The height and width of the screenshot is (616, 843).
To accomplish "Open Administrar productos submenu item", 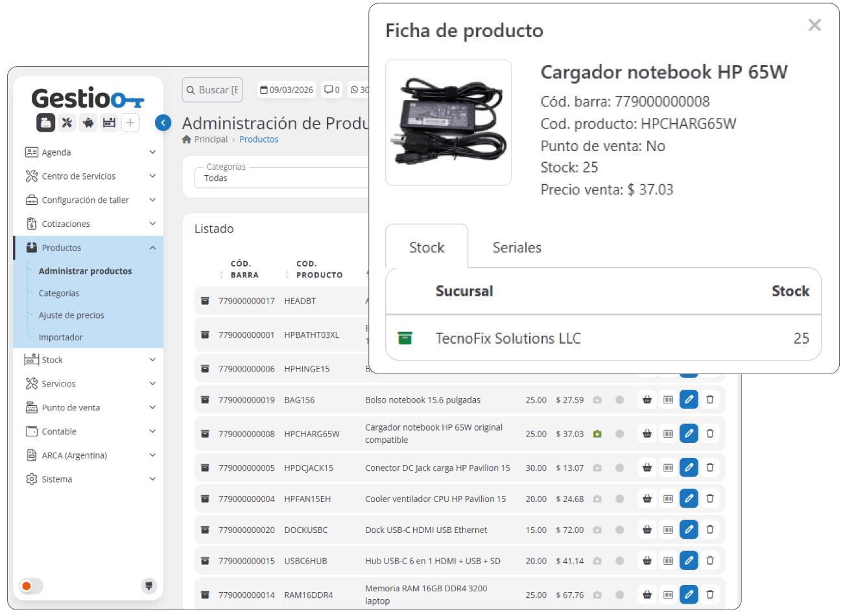I will point(85,271).
